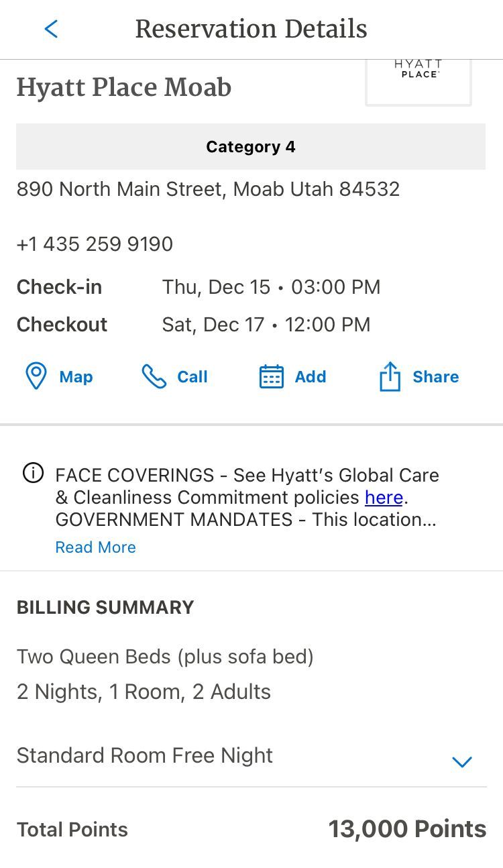Tap the 890 North Main Street address
This screenshot has height=868, width=503.
click(208, 189)
